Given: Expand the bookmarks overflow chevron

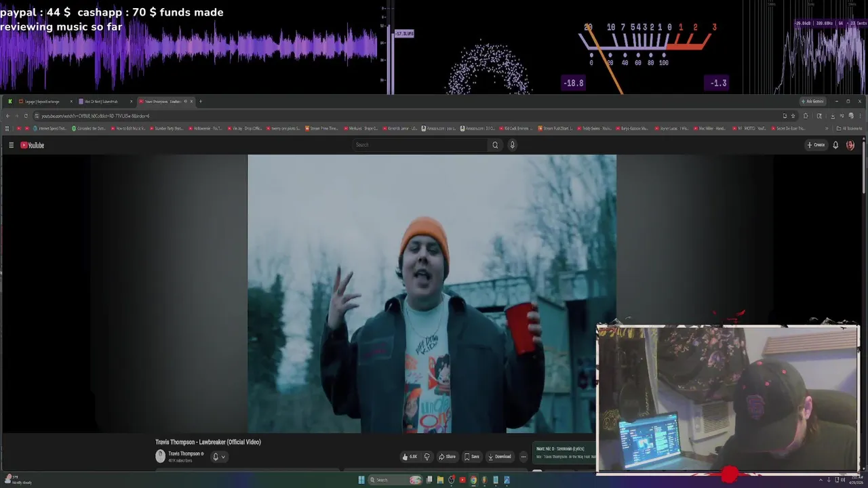Looking at the screenshot, I should pos(827,128).
